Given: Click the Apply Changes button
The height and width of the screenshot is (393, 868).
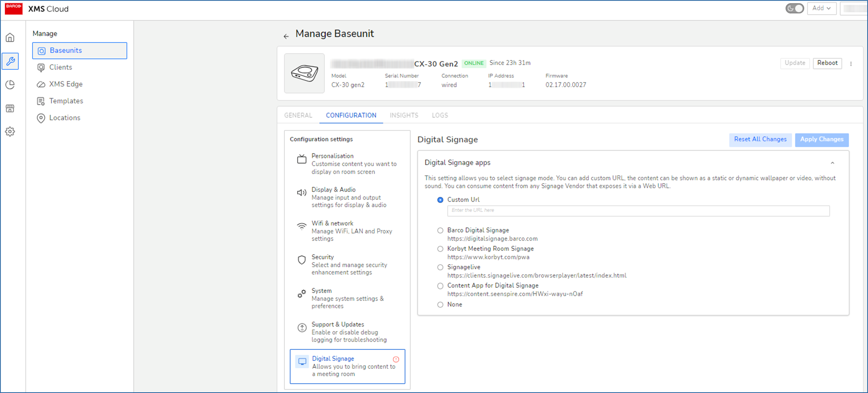Looking at the screenshot, I should click(822, 140).
